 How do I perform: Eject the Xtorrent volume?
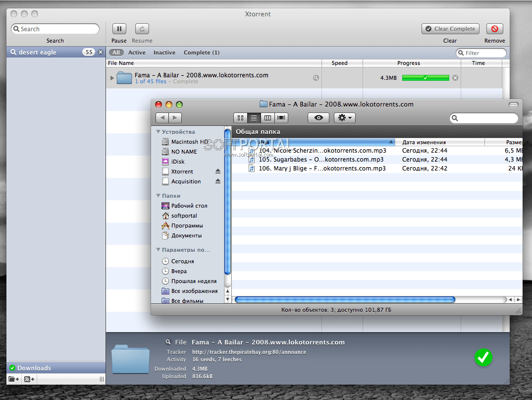tap(218, 171)
